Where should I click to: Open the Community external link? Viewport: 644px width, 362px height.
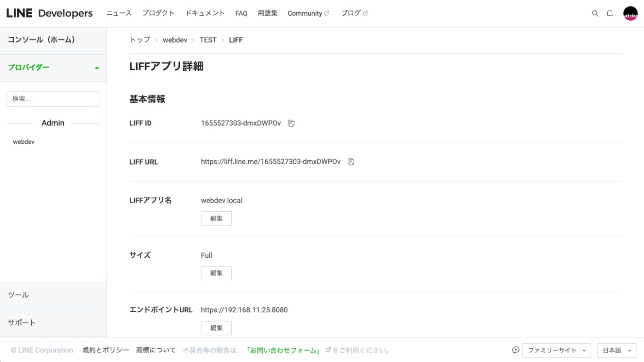click(x=308, y=13)
